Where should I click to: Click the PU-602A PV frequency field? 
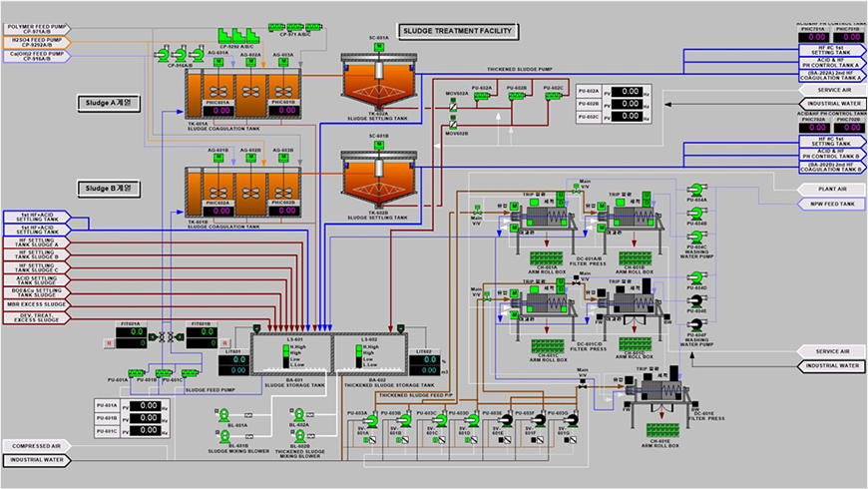point(628,91)
